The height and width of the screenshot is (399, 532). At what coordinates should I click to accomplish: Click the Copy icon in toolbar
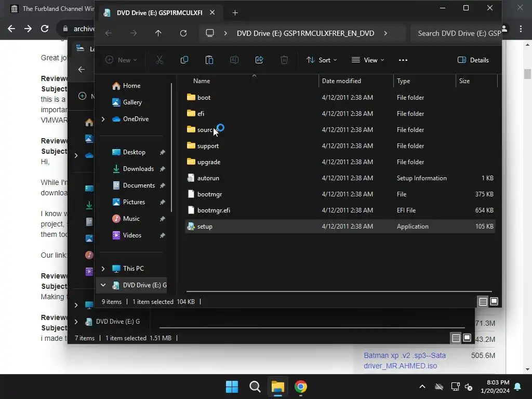point(184,60)
